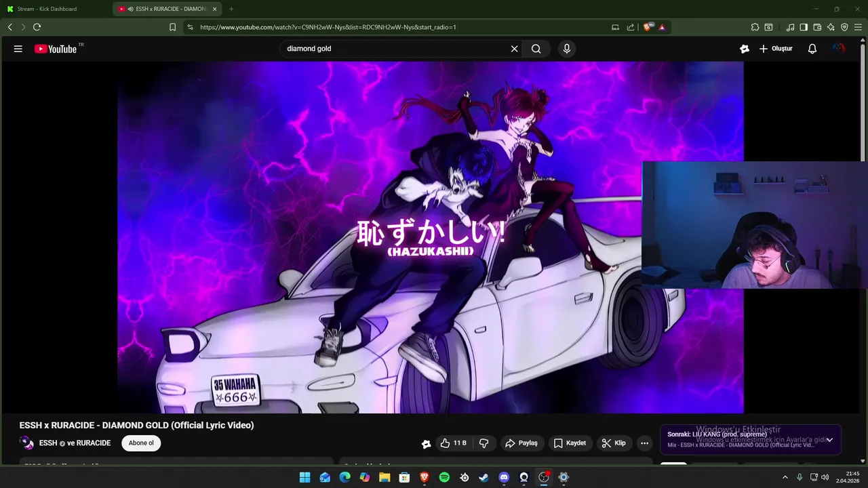Show hidden tray icons chevron
Screen dimensions: 868x488
pos(785,477)
